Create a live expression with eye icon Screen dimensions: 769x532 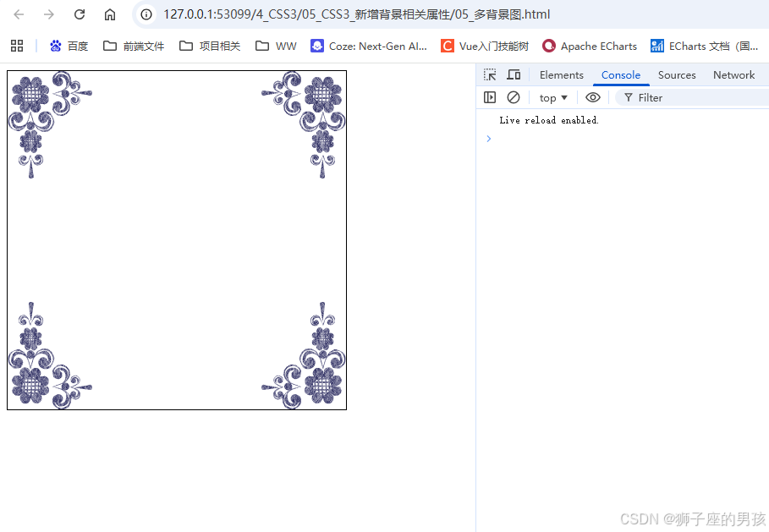(593, 97)
